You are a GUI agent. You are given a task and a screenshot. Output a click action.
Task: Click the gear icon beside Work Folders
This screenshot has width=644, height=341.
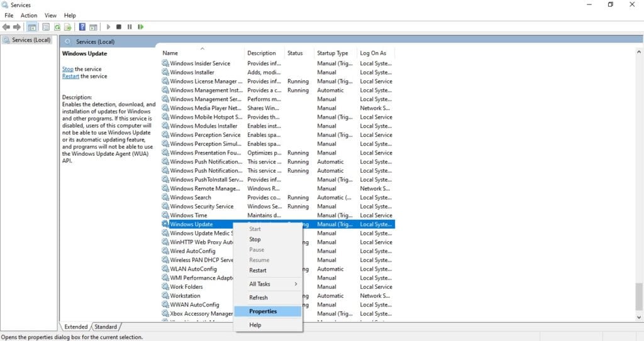(165, 286)
